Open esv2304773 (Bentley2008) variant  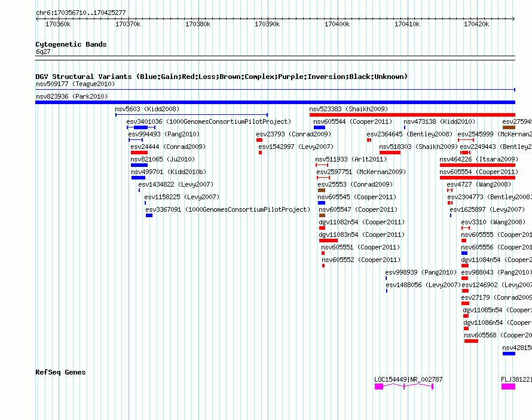[x=450, y=203]
